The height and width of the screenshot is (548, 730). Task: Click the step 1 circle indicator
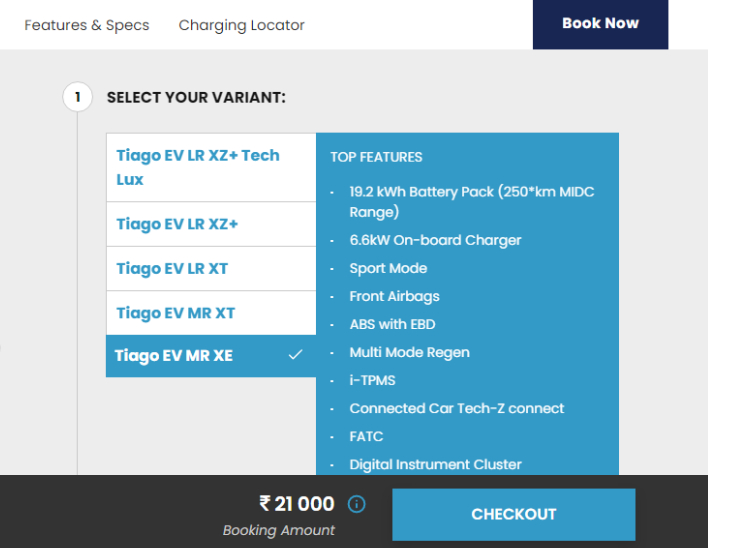coord(77,97)
